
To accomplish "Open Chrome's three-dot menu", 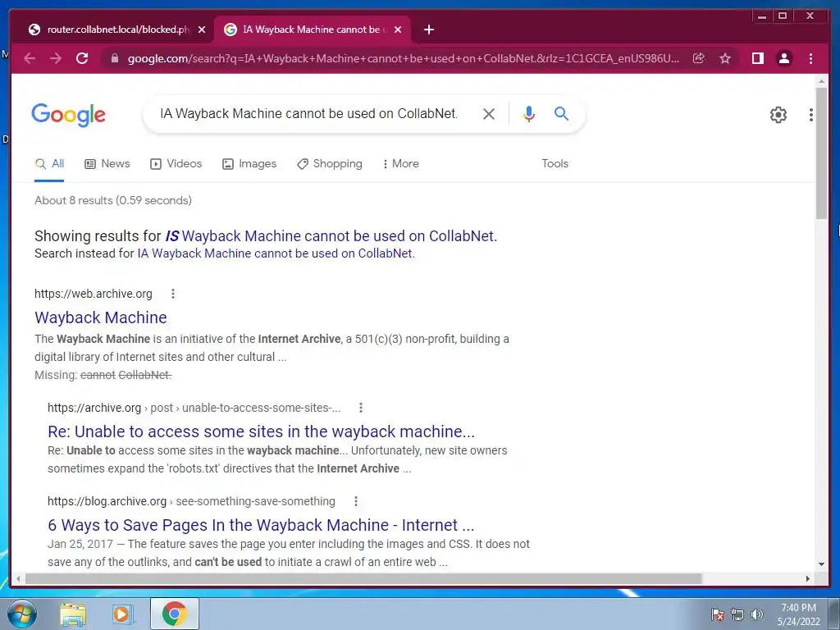I will (810, 58).
